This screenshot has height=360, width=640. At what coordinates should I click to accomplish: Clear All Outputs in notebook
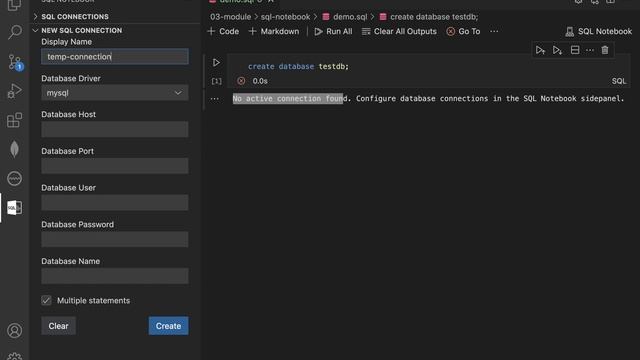pos(399,31)
